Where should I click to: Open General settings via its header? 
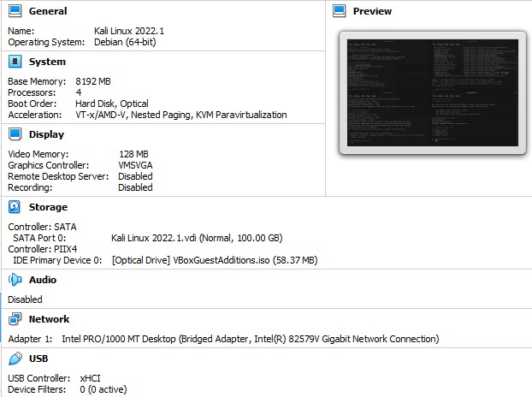[x=48, y=12]
